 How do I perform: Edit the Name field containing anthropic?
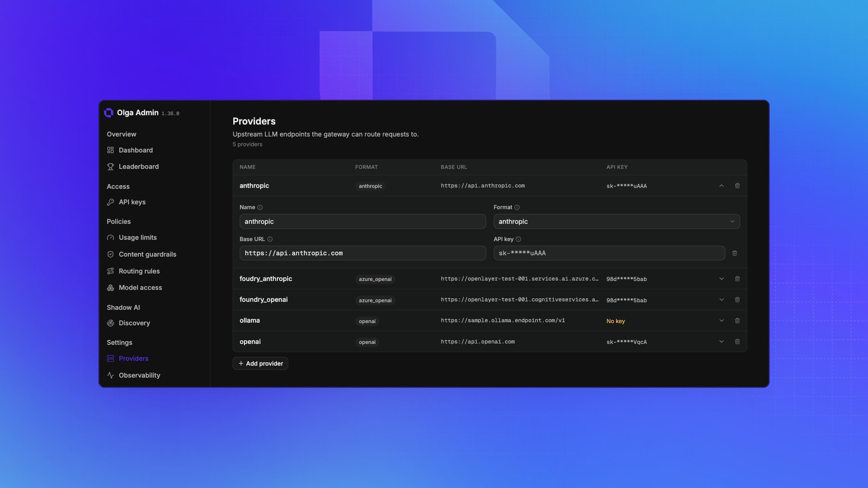coord(363,222)
